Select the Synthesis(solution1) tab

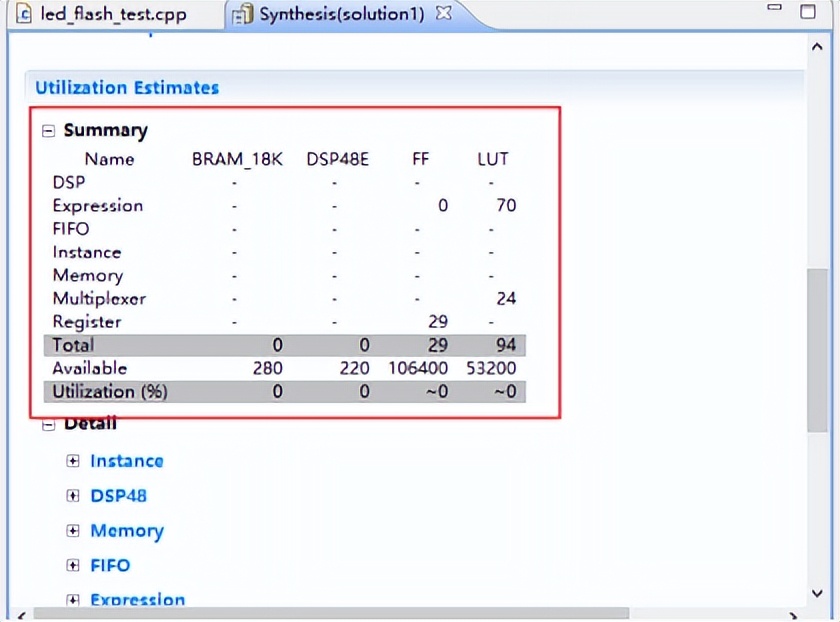(342, 14)
